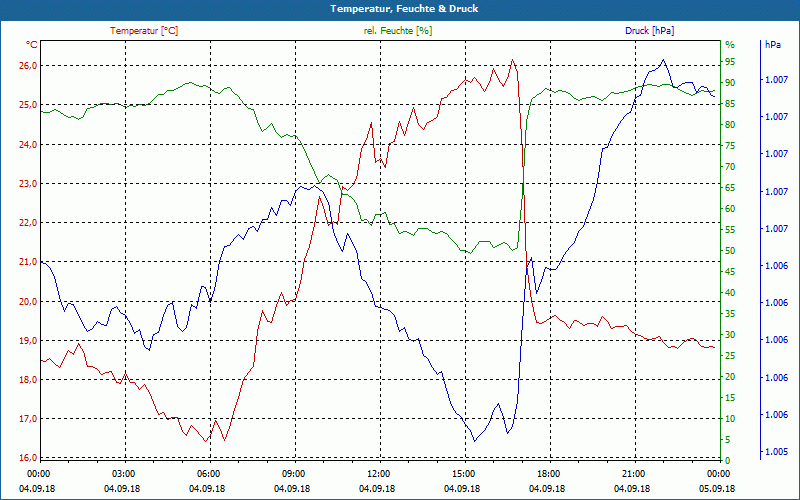Click the green '10' humidity axis value

(730, 419)
